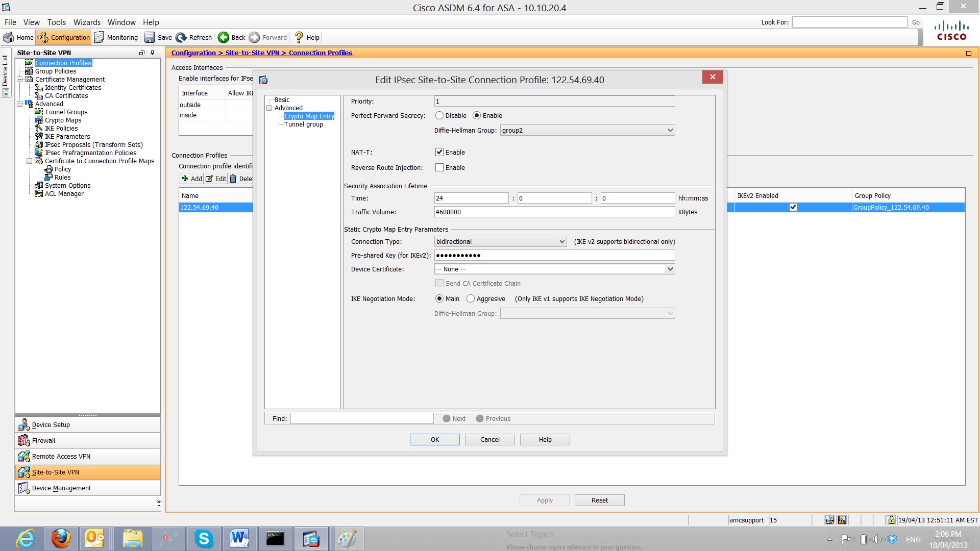Click the Add connection profile icon
Screen dimensions: 980x551
(x=185, y=179)
